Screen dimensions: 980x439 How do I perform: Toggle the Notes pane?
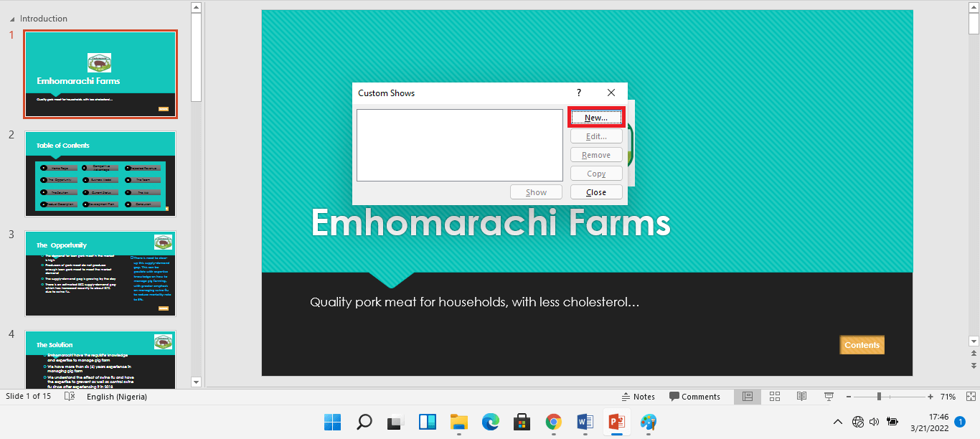(x=638, y=397)
